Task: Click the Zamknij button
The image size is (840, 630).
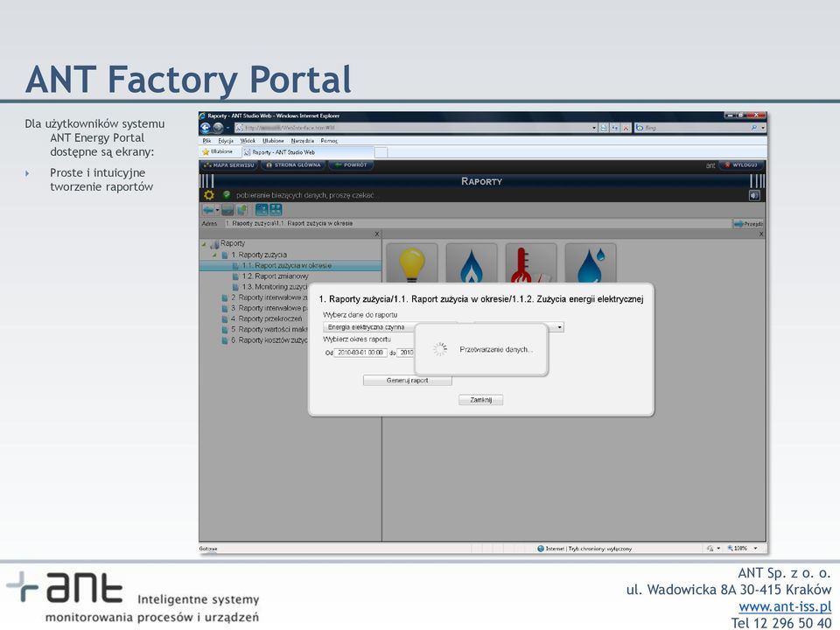Action: tap(480, 400)
